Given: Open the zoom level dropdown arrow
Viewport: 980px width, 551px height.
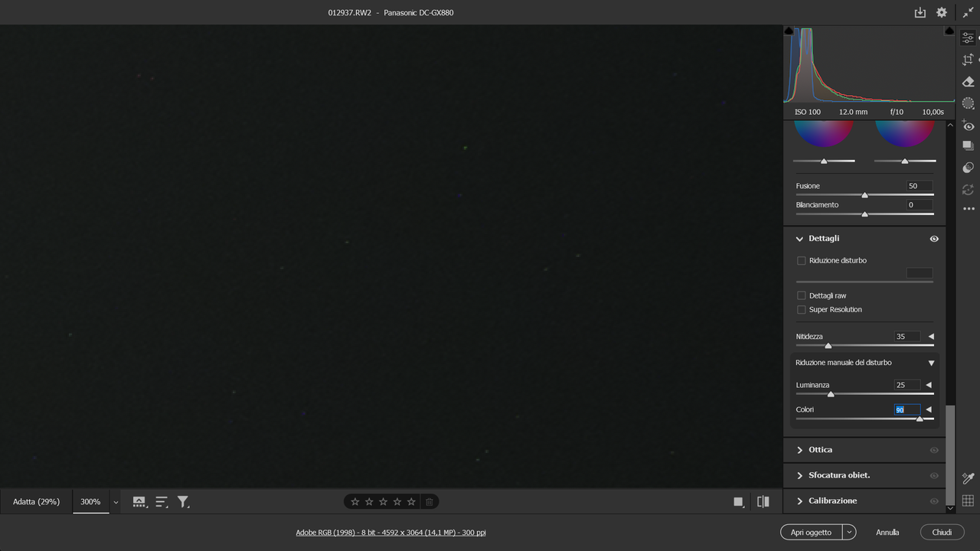Looking at the screenshot, I should pos(116,502).
